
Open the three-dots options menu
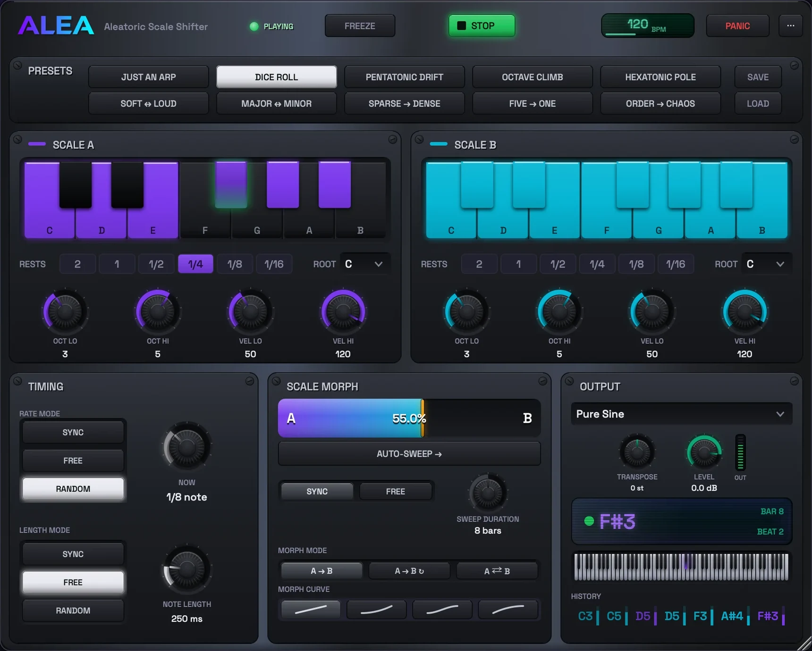pos(790,26)
